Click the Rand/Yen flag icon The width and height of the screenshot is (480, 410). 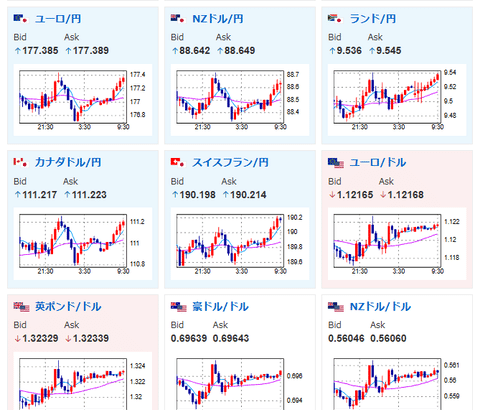[335, 18]
